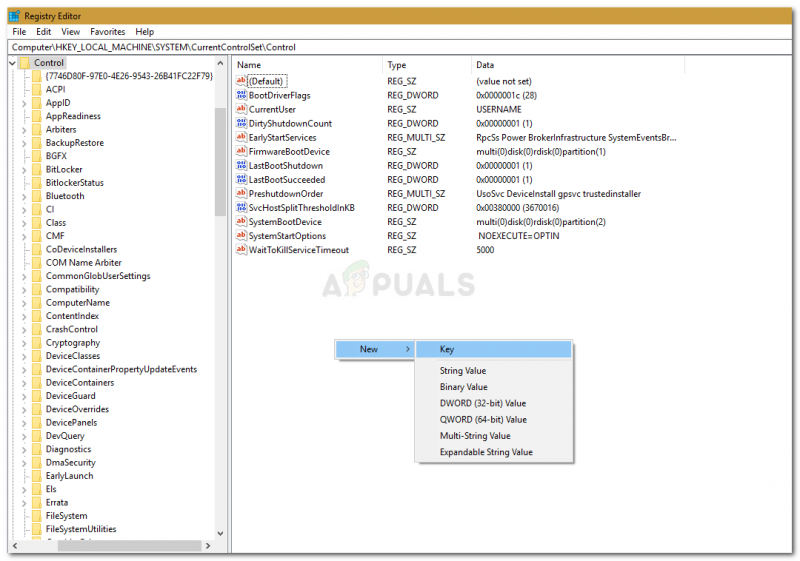Expand the DeviceClasses key

click(24, 356)
